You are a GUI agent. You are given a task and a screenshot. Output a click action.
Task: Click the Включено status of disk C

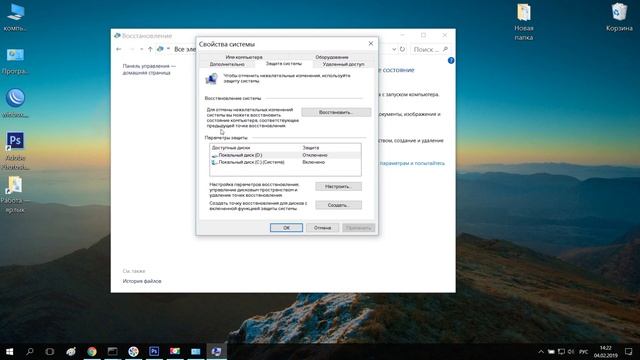[x=313, y=162]
